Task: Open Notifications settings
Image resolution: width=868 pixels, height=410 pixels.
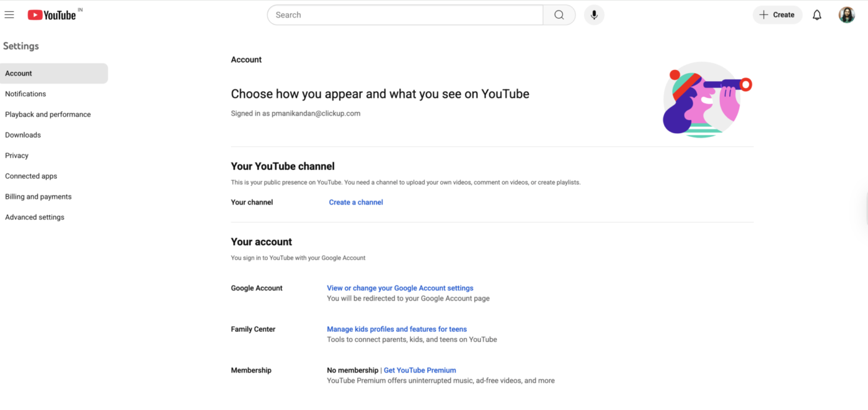Action: pyautogui.click(x=25, y=94)
